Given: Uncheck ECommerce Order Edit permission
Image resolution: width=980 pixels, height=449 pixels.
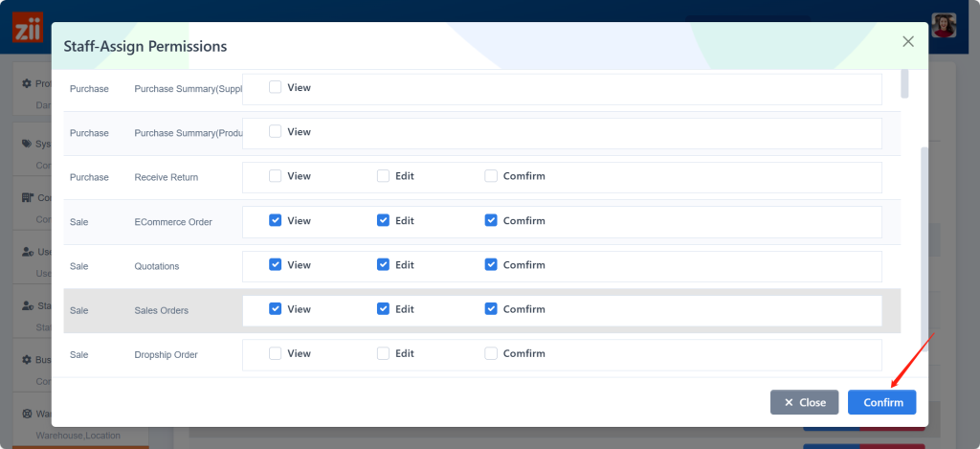Looking at the screenshot, I should pos(383,220).
